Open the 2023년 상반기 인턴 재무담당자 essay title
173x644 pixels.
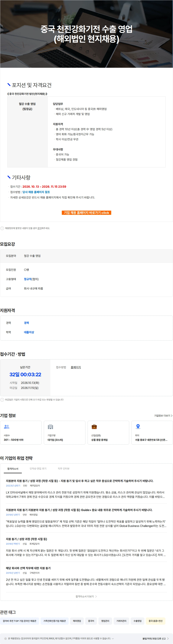[x=79, y=481]
